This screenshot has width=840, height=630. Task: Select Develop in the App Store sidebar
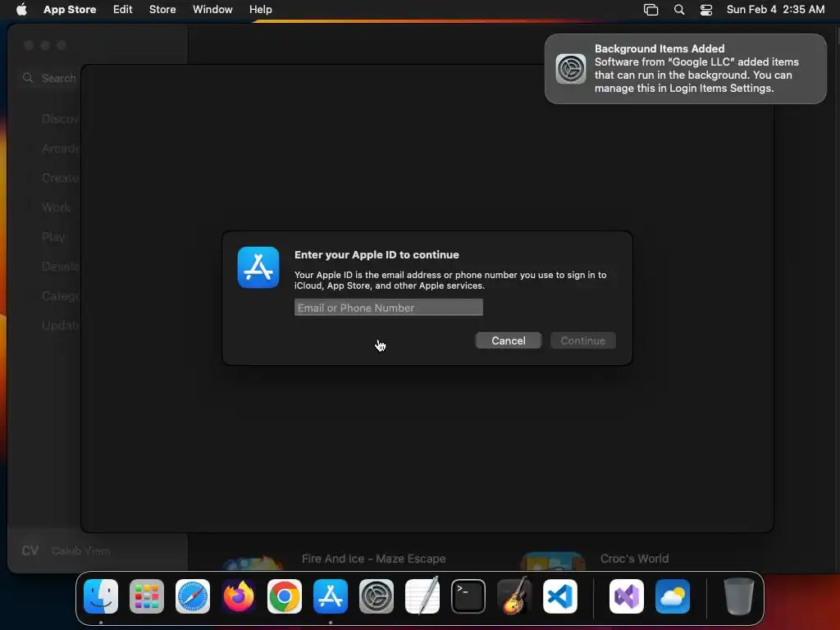pos(60,267)
